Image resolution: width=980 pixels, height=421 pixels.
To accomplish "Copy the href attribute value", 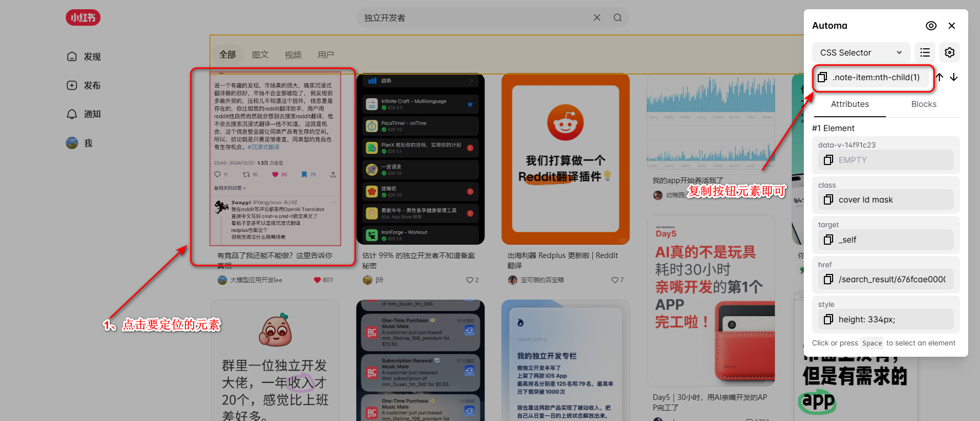I will click(828, 279).
